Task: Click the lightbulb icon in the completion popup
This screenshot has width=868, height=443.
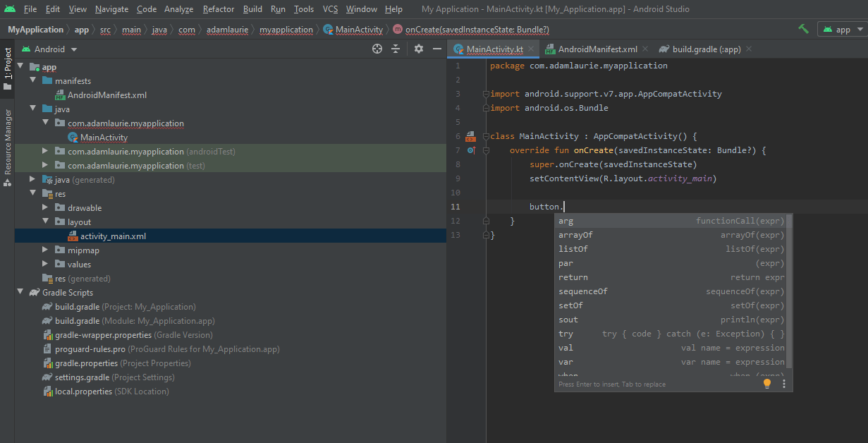Action: tap(767, 382)
